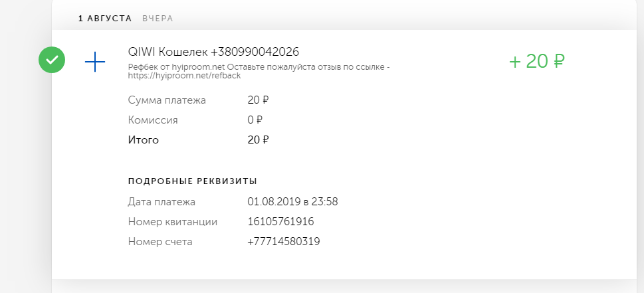This screenshot has width=644, height=293.
Task: Select the QIWI Кошелек +380990042026 title
Action: [x=213, y=52]
